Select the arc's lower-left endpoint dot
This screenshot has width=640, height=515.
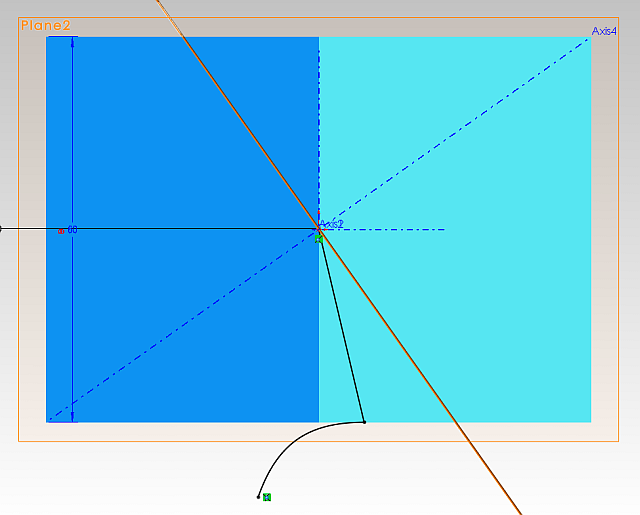pos(258,497)
